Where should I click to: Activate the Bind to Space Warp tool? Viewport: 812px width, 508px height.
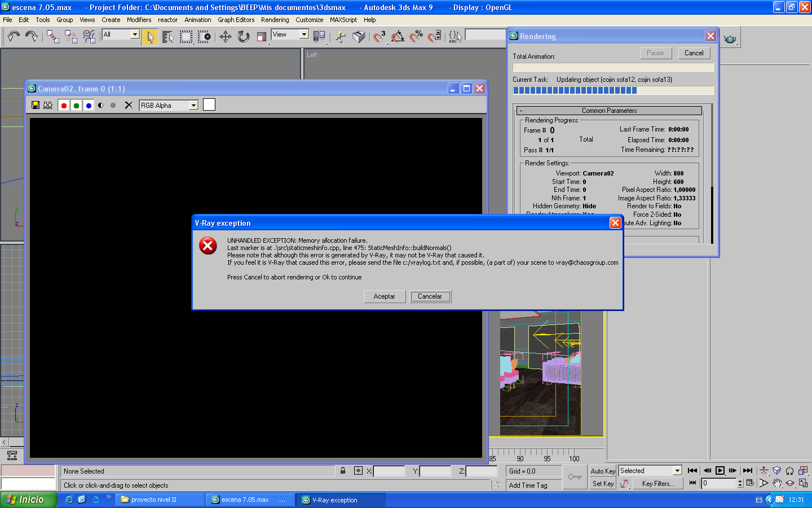click(89, 37)
